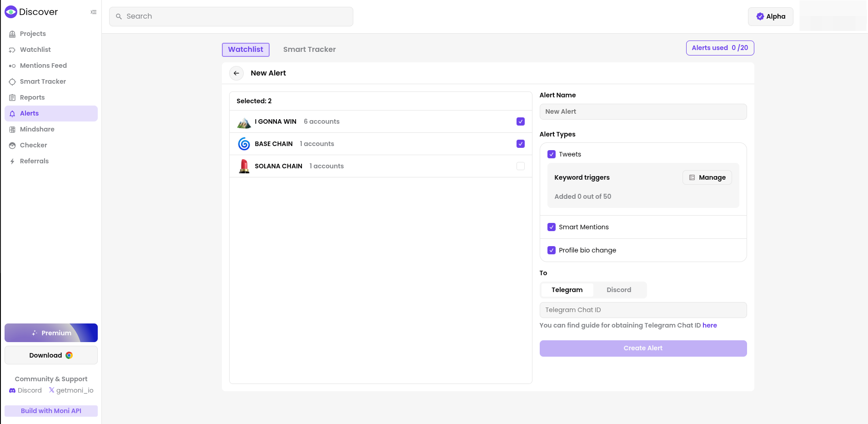
Task: Click the BASE CHAIN spiral avatar
Action: click(x=244, y=144)
